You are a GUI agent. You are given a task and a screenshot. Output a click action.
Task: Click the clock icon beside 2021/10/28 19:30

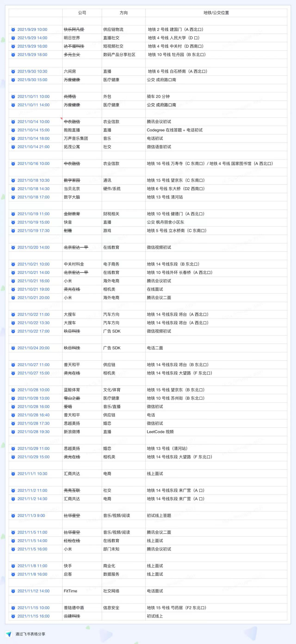[13, 432]
